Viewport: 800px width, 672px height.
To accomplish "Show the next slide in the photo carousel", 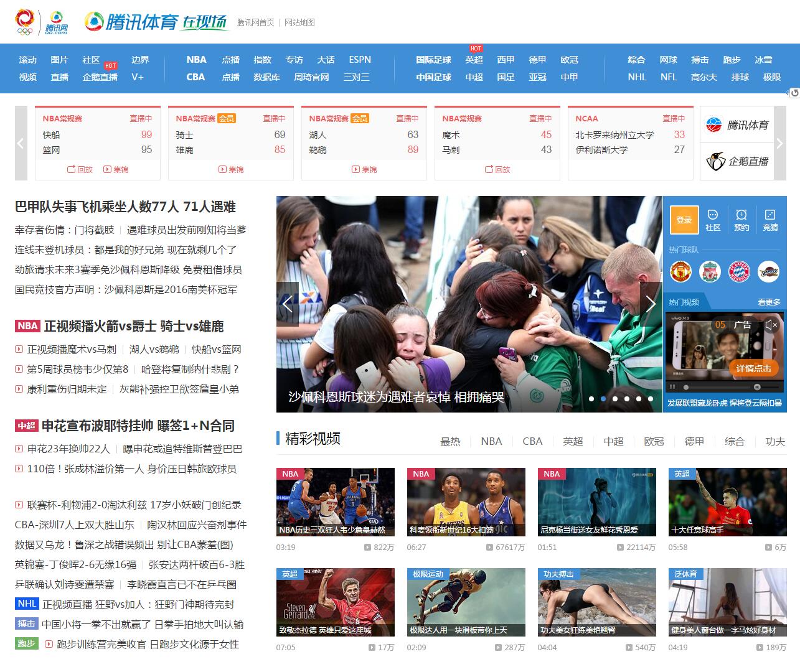I will tap(651, 304).
